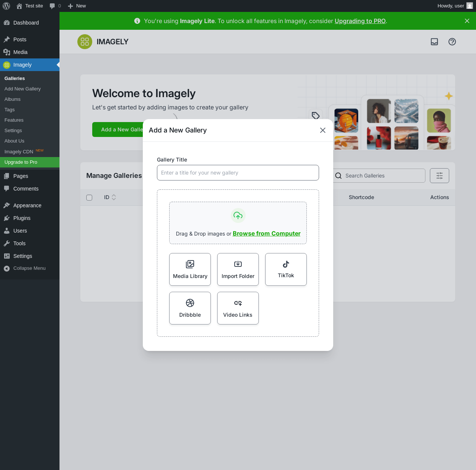
Task: Open the inbox notifications icon
Action: (434, 42)
